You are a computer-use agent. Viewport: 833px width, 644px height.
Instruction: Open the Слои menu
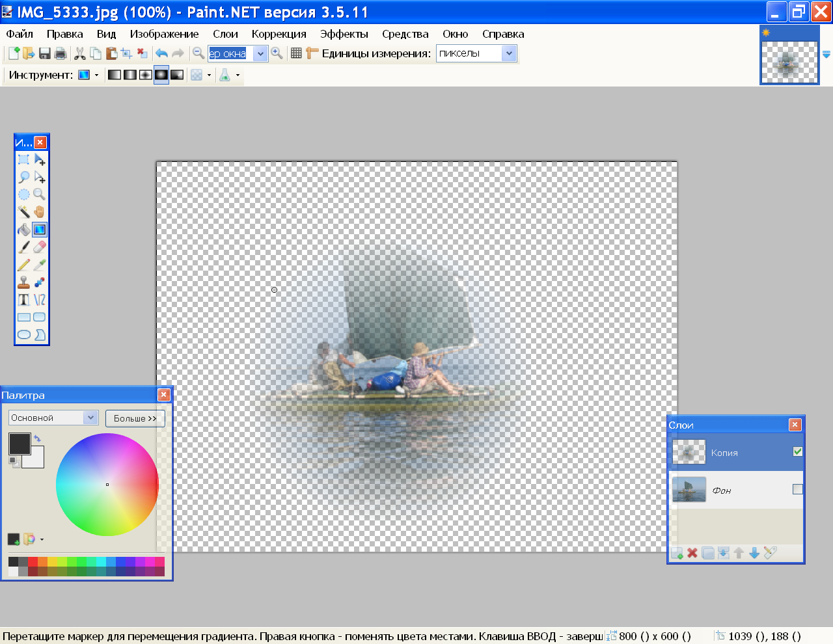pos(225,34)
